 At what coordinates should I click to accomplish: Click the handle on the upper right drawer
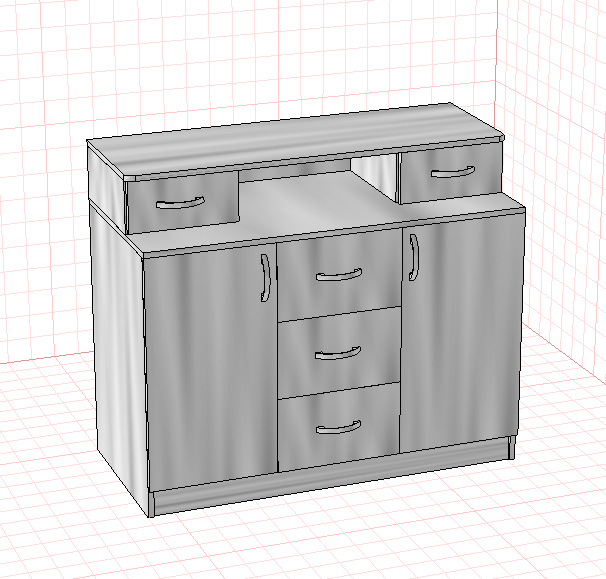pyautogui.click(x=453, y=172)
